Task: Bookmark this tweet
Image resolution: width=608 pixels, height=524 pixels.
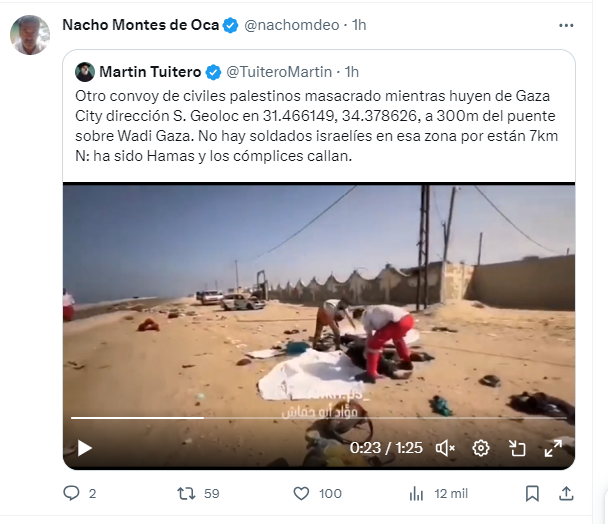Action: [532, 493]
